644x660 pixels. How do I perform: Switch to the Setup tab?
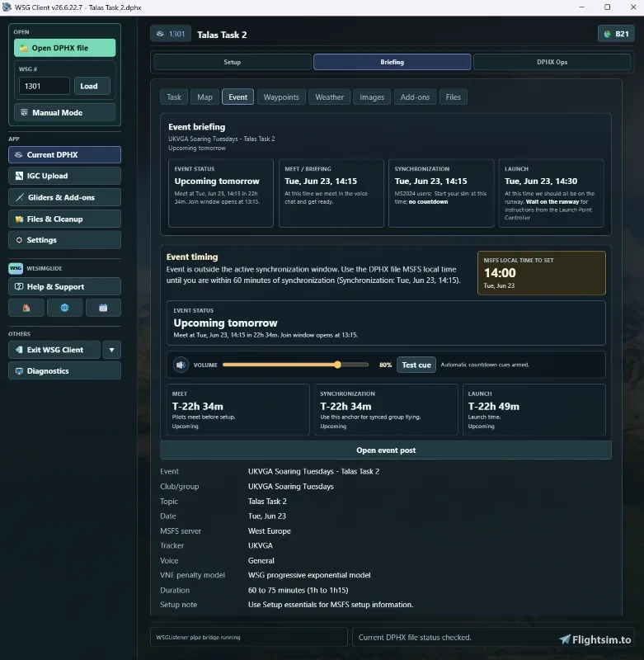coord(233,62)
